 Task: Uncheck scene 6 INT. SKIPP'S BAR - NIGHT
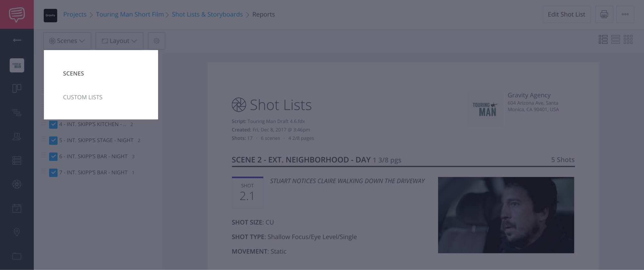pyautogui.click(x=53, y=156)
